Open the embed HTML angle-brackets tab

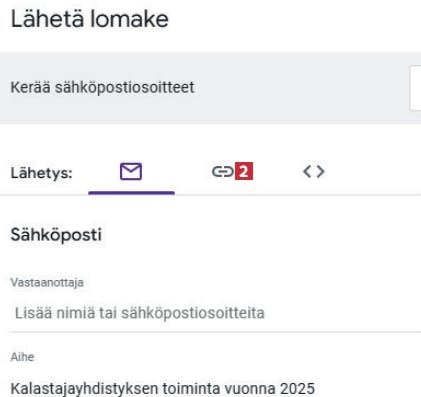pyautogui.click(x=313, y=172)
